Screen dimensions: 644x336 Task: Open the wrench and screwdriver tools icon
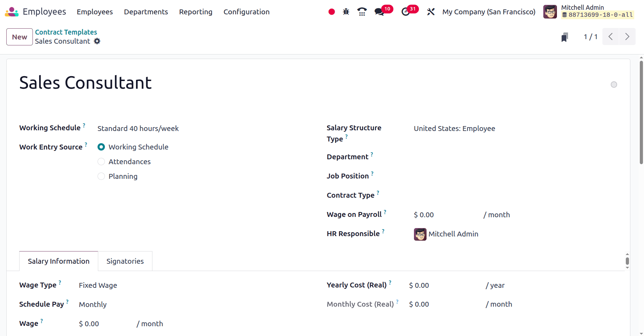pyautogui.click(x=431, y=12)
